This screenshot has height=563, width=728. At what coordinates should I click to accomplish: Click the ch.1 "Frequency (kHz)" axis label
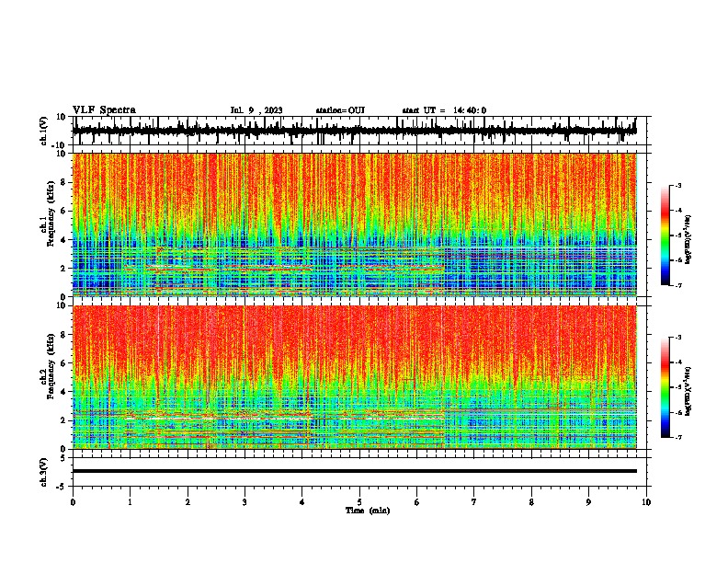point(51,213)
